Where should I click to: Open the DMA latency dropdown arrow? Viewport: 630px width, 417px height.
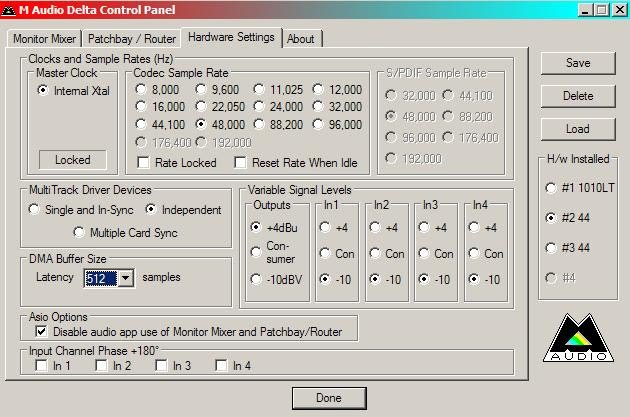point(125,278)
